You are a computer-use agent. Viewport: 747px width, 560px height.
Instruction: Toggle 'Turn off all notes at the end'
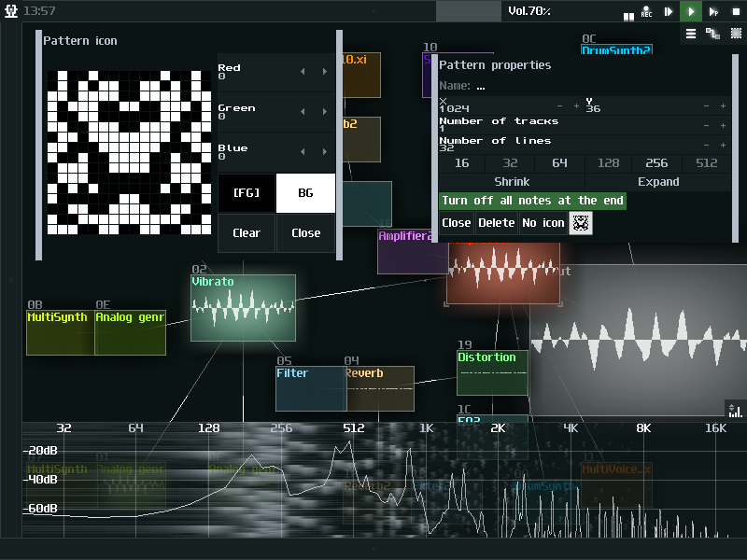click(x=532, y=201)
